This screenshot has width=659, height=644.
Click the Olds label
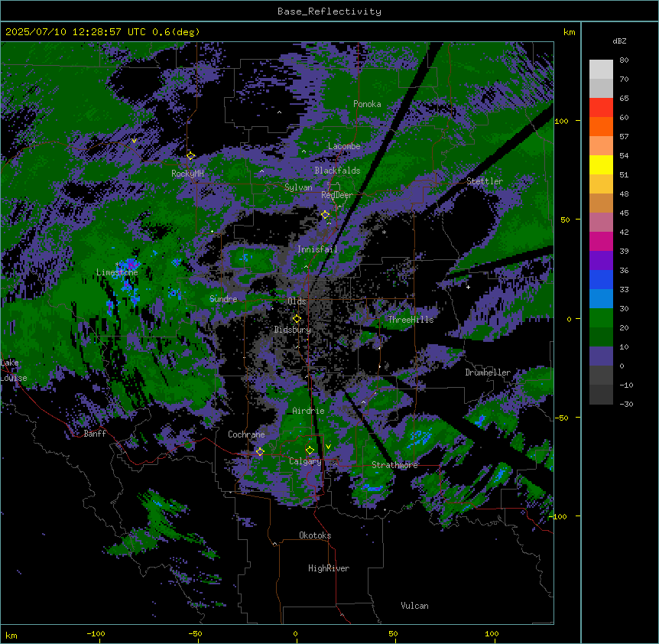click(x=297, y=301)
